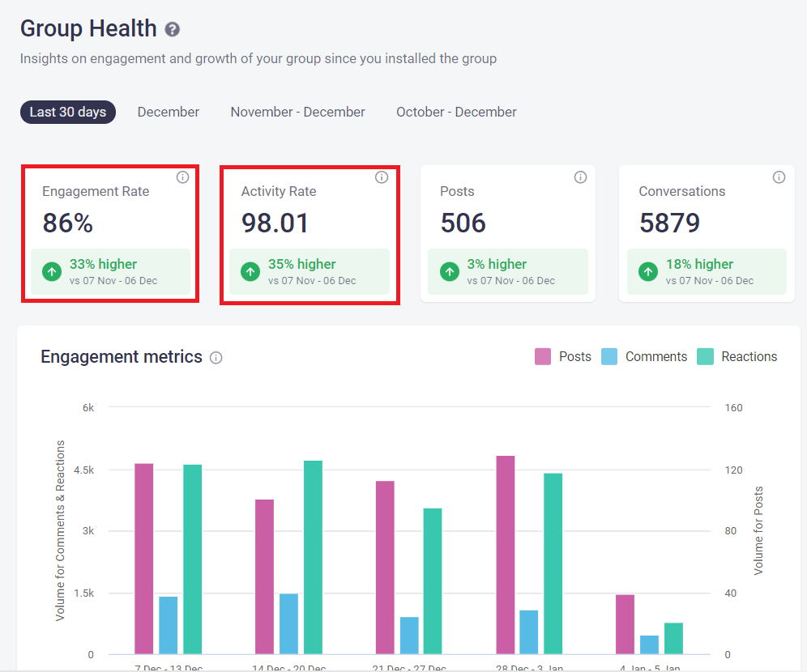Click the blue Comments bar for 7 Dec - 13 Dec

click(x=169, y=625)
